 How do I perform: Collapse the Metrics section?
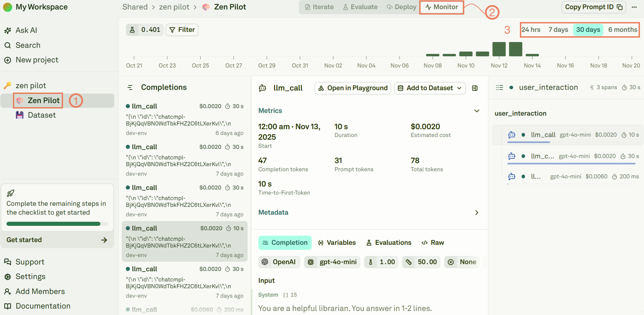[x=476, y=111]
